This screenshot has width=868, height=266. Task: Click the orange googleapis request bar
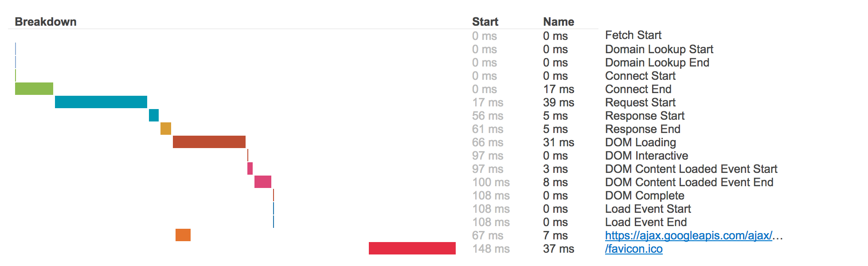183,235
